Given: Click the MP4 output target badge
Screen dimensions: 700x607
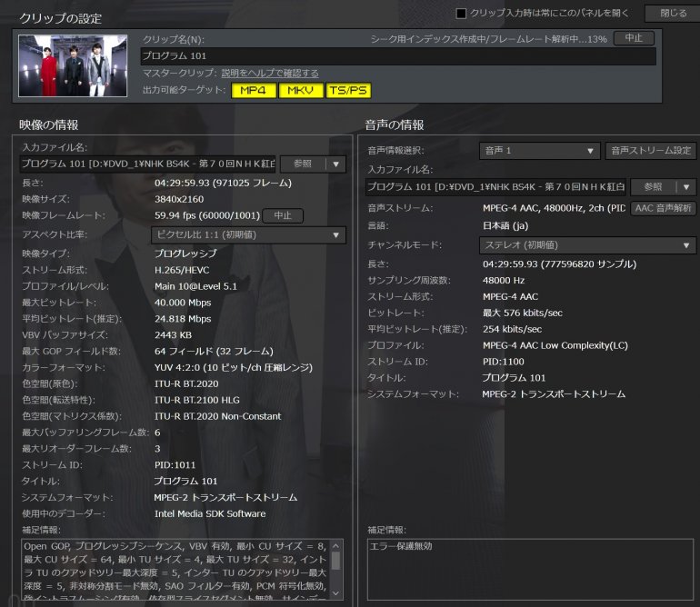Looking at the screenshot, I should [x=253, y=91].
